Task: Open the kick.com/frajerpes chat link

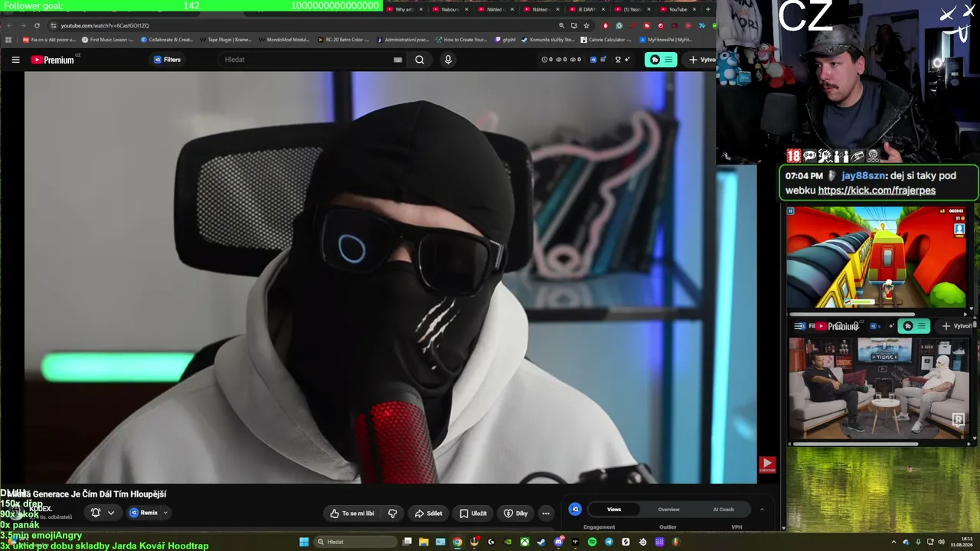Action: [877, 191]
